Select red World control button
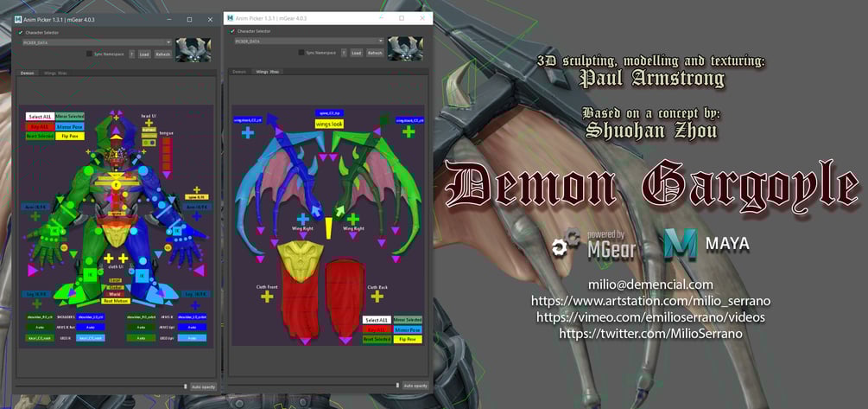 coord(116,294)
